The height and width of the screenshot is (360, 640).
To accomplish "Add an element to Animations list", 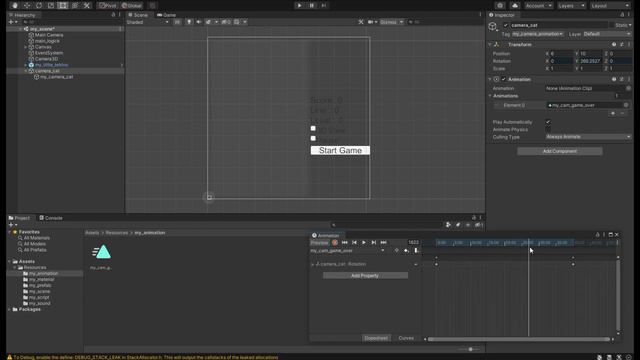I will tap(613, 113).
